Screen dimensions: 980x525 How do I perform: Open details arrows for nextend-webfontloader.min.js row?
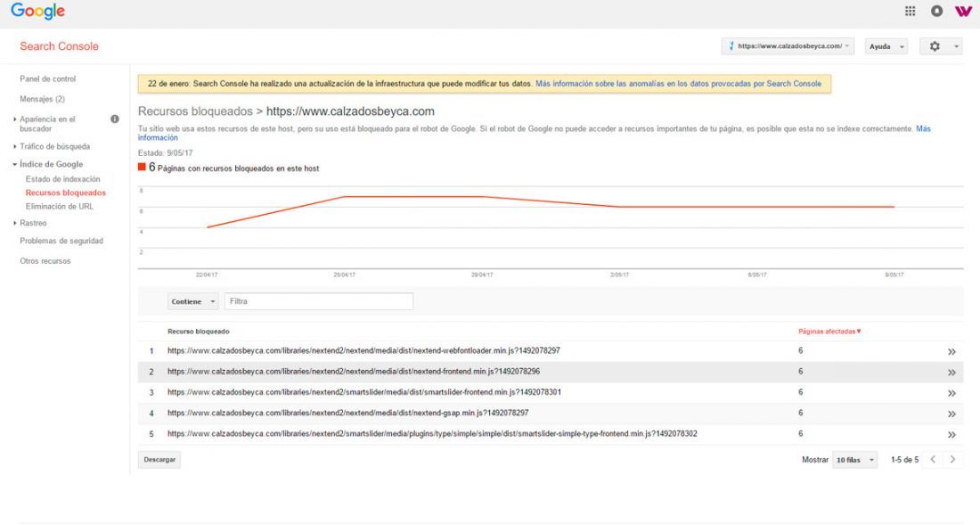pos(951,352)
